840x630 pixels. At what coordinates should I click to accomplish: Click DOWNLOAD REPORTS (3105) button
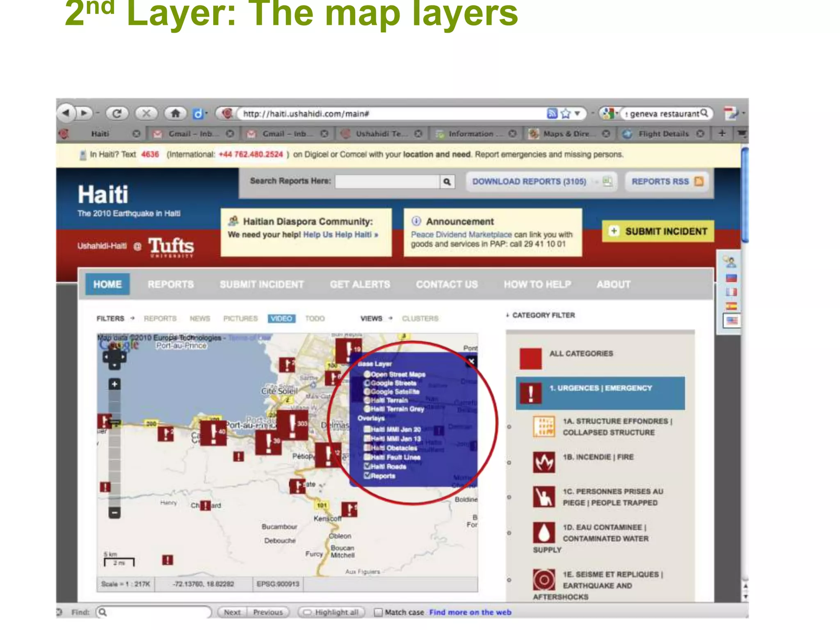pyautogui.click(x=541, y=181)
